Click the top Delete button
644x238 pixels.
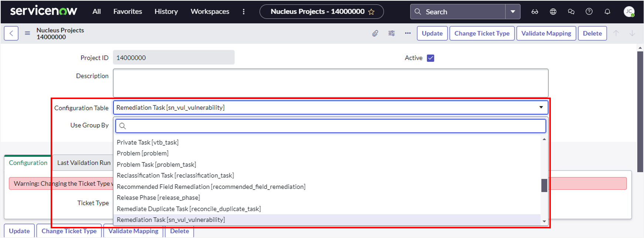coord(592,33)
